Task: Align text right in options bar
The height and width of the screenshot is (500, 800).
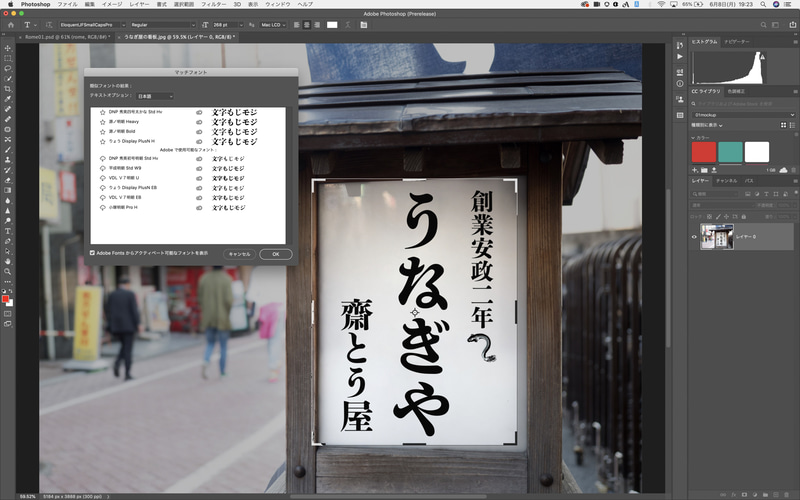Action: [317, 24]
